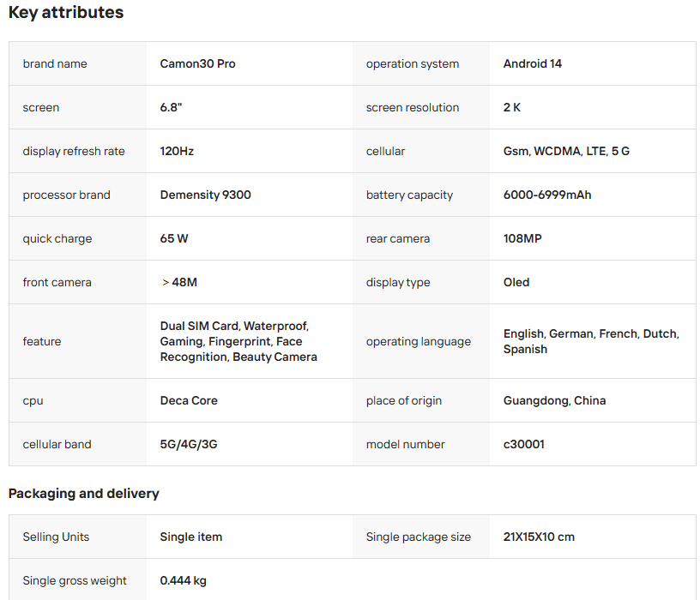Click the Deca Core cpu value
This screenshot has width=700, height=600.
click(189, 401)
